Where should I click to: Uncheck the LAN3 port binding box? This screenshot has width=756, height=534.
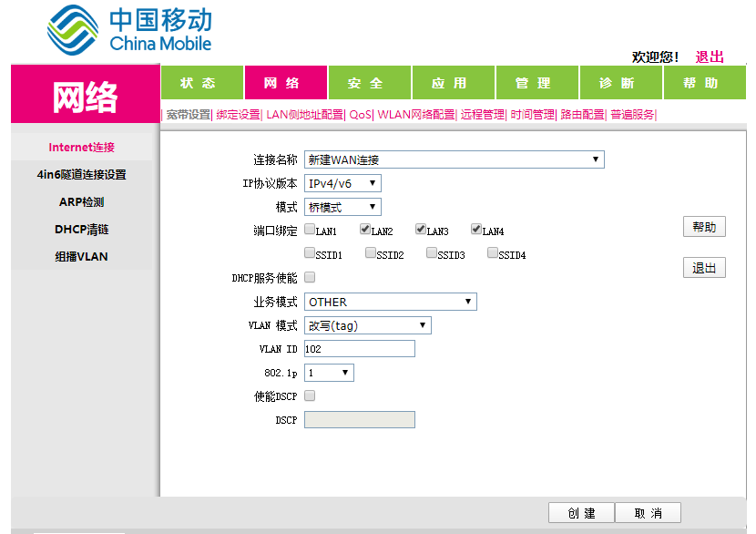pos(421,229)
